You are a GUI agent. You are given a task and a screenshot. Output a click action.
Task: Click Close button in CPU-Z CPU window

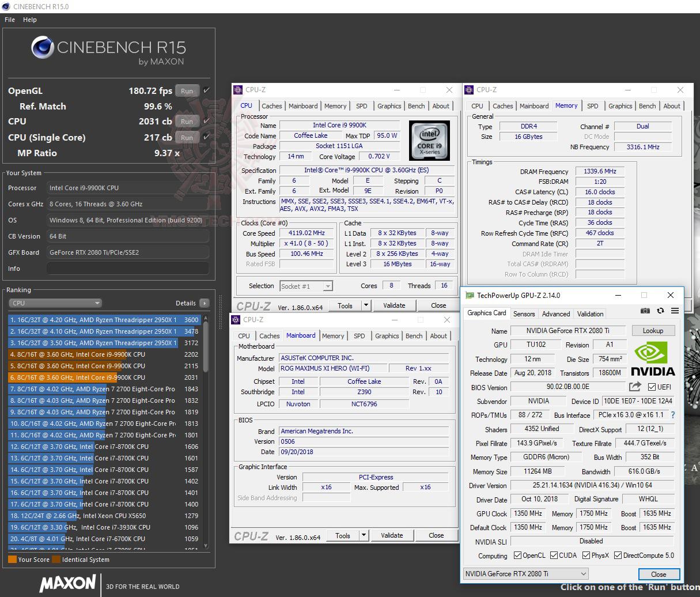click(x=438, y=305)
